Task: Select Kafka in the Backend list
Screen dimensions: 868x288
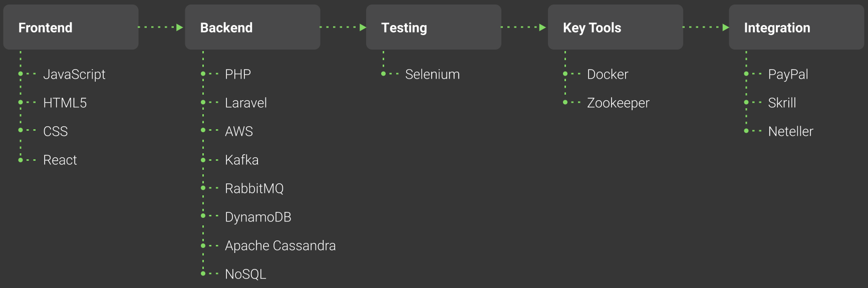Action: coord(242,160)
